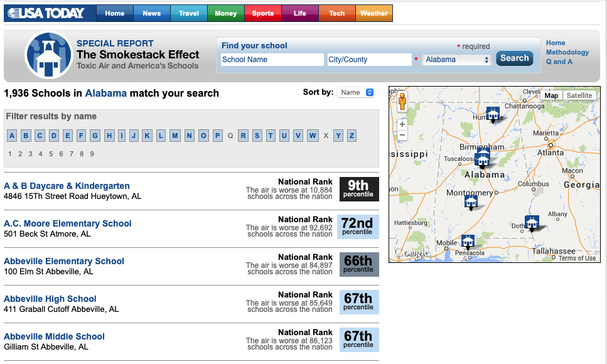Open A.C. Moore Elementary School
The height and width of the screenshot is (364, 607).
(x=68, y=223)
